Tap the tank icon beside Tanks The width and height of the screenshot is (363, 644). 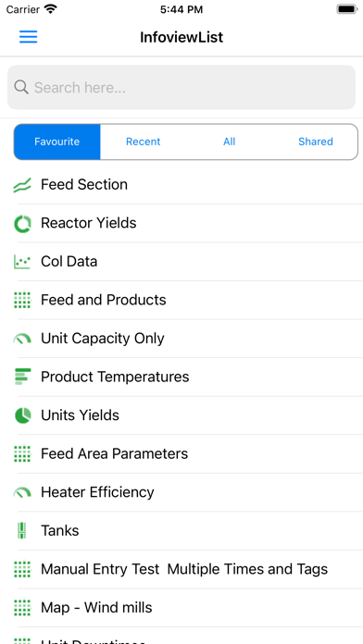click(x=22, y=530)
